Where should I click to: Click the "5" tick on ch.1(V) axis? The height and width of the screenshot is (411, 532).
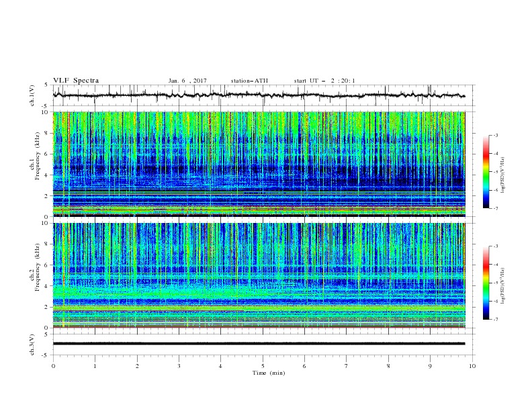click(x=47, y=85)
